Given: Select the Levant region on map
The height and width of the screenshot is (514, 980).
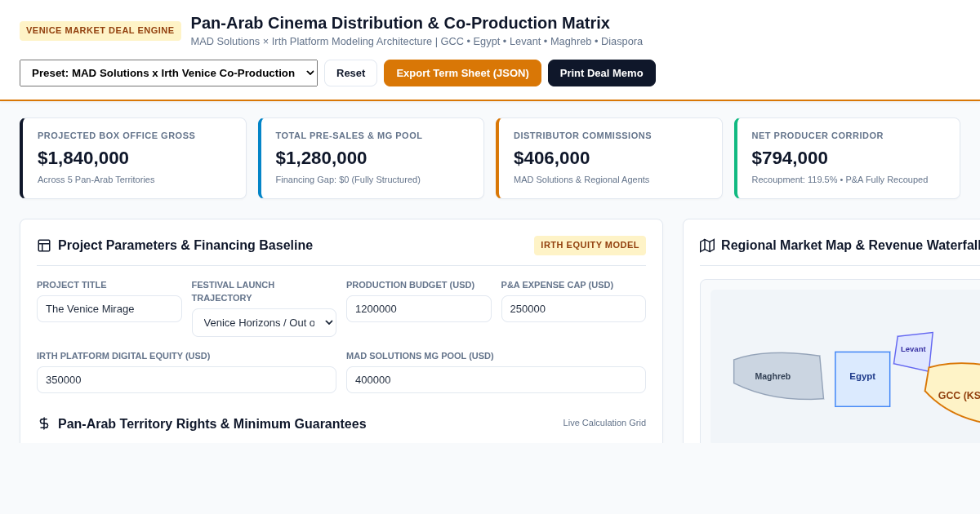Looking at the screenshot, I should [914, 351].
